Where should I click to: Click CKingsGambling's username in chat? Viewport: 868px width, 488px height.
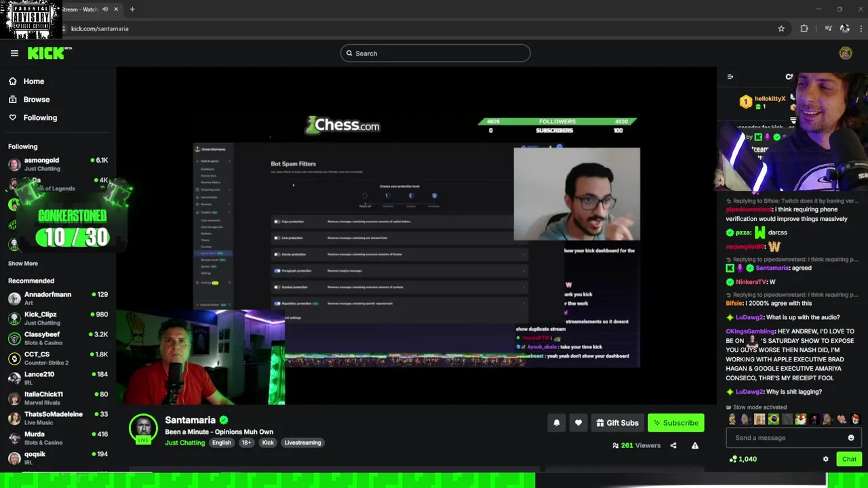pos(750,331)
